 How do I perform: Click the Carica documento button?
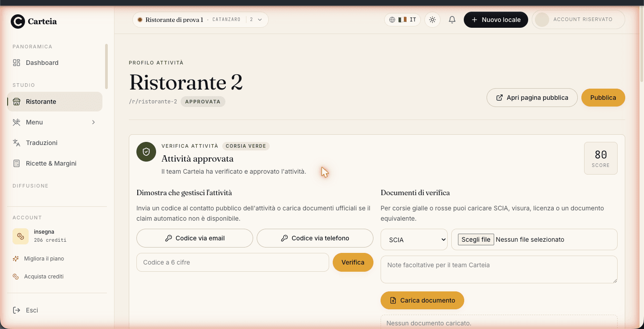click(x=422, y=300)
